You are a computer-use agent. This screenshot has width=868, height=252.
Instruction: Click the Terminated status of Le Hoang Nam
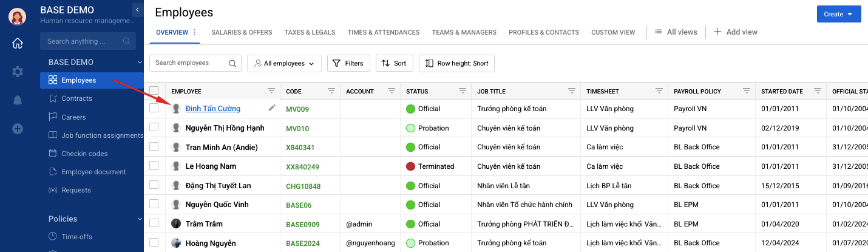tap(430, 166)
